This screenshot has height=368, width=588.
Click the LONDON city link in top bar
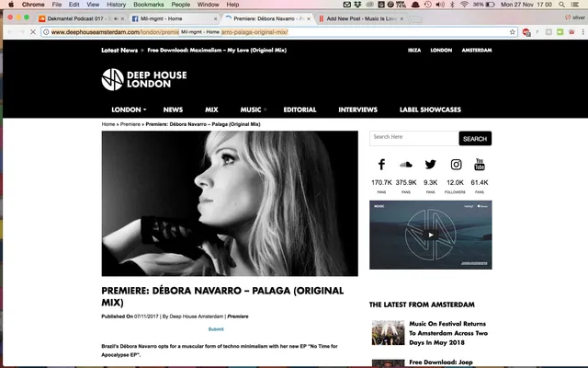441,50
